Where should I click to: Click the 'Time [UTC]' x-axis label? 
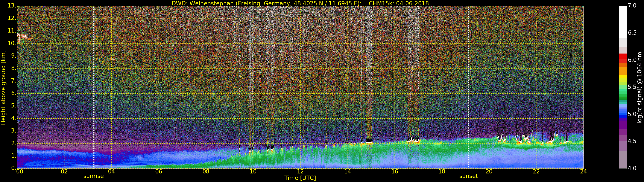pos(300,178)
